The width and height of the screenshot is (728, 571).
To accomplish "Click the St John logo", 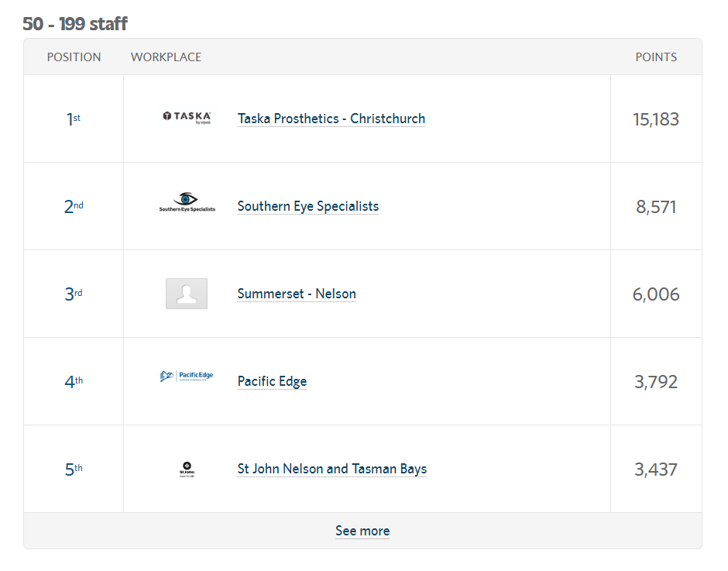I will (187, 468).
